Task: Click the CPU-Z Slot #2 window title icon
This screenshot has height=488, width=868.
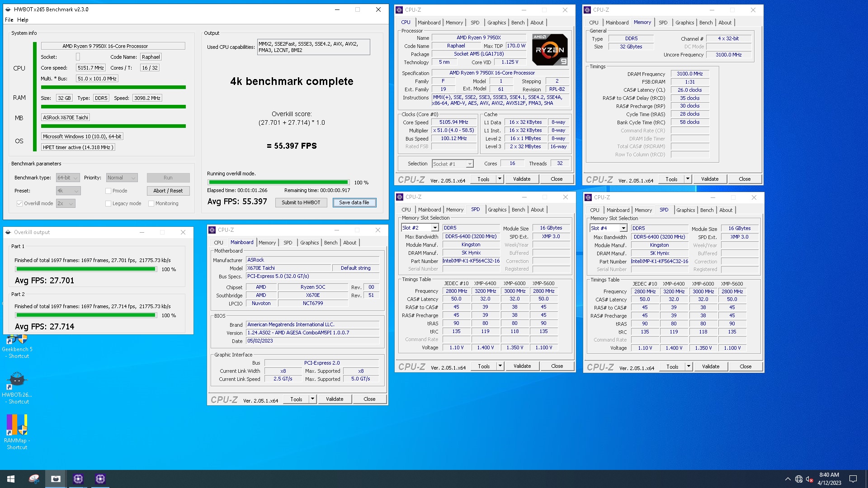Action: [400, 197]
